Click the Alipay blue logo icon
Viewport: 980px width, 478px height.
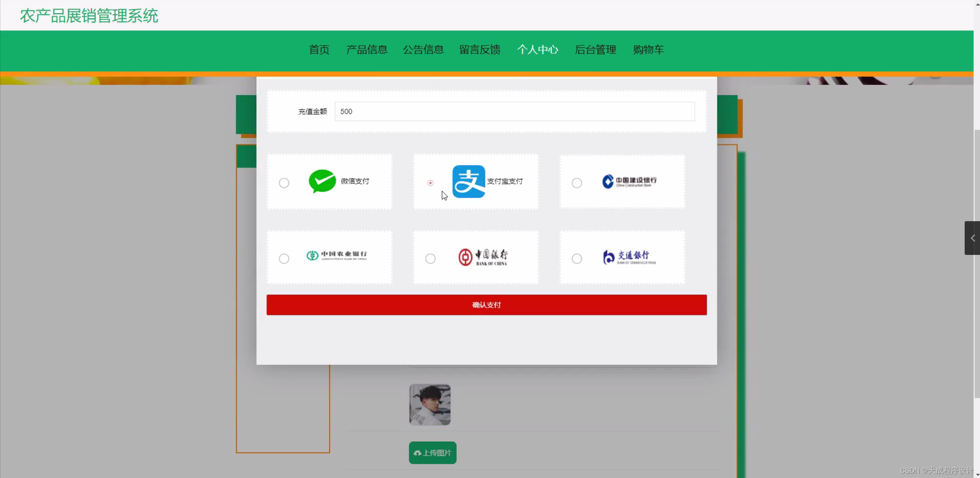point(469,181)
